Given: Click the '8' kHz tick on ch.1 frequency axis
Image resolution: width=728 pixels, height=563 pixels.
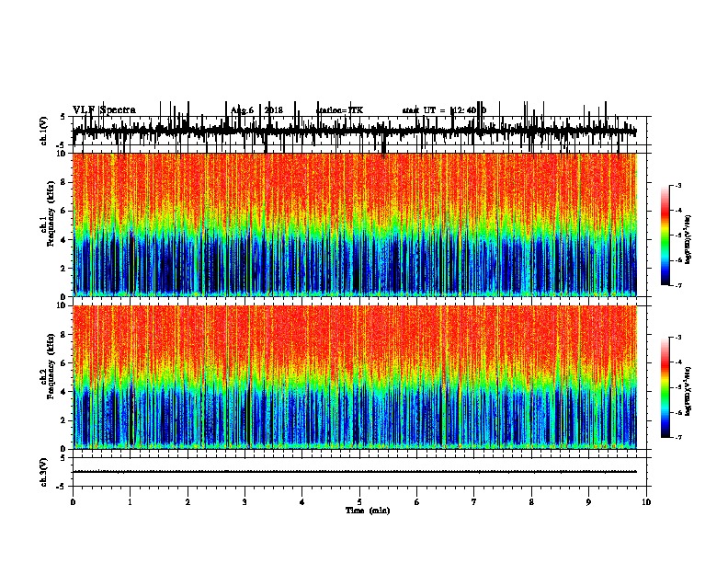Looking at the screenshot, I should (64, 182).
